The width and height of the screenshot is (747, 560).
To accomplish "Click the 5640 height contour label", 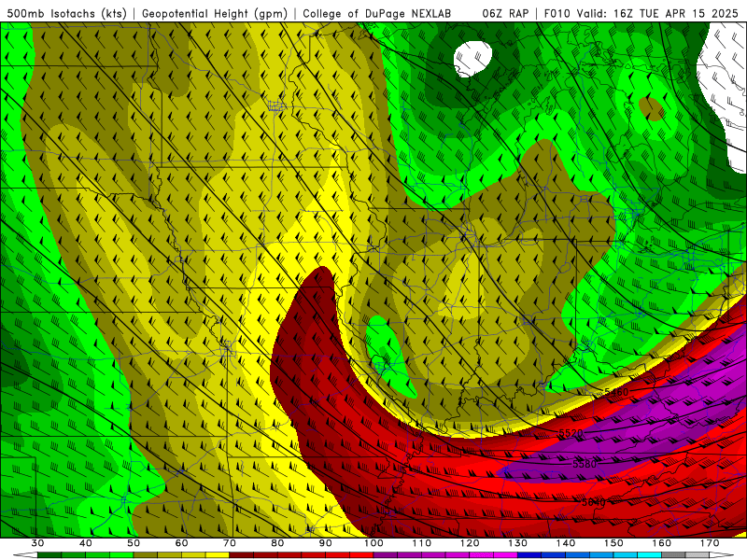I will [x=594, y=502].
